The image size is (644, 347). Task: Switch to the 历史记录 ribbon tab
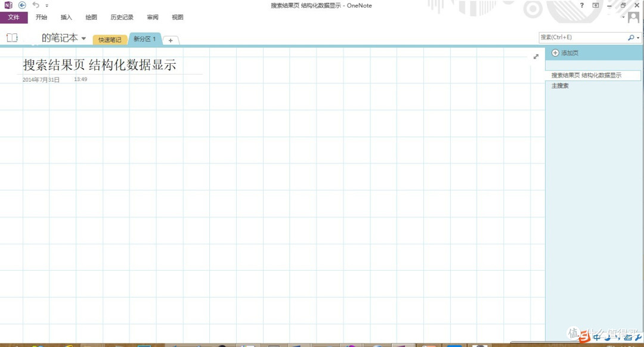click(x=122, y=17)
